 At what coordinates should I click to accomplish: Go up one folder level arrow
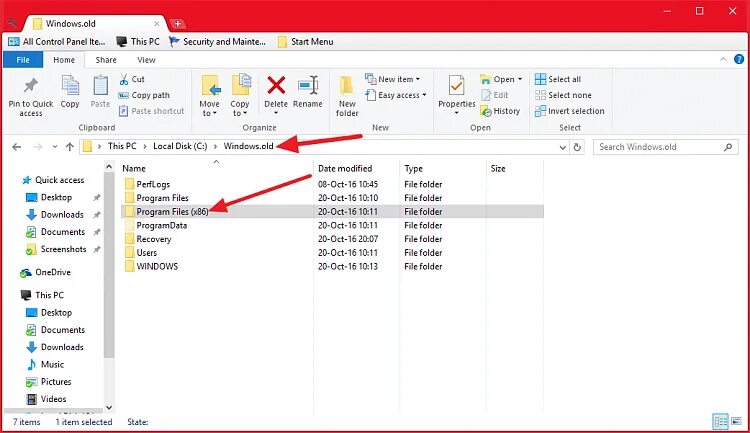click(70, 147)
